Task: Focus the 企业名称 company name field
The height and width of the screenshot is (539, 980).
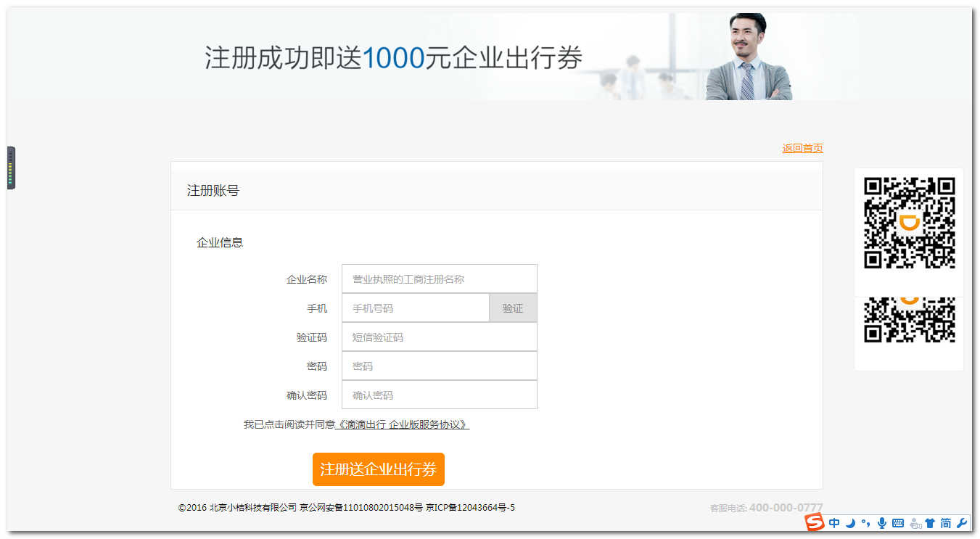Action: tap(440, 279)
